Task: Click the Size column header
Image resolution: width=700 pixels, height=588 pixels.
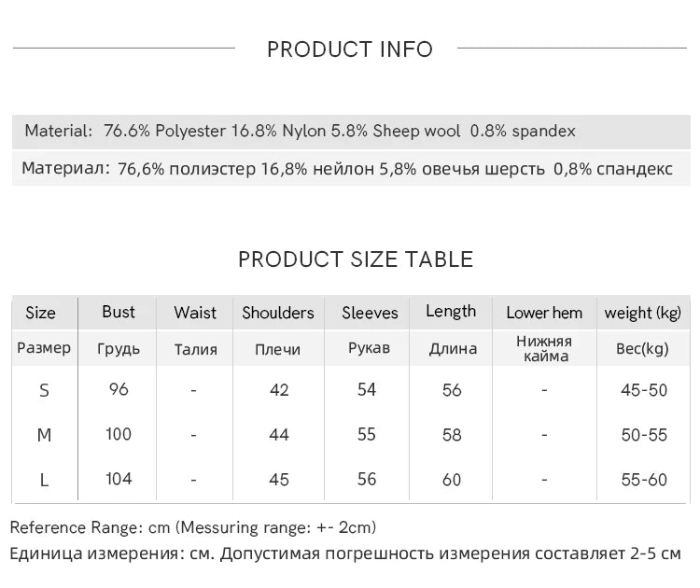Action: click(40, 313)
